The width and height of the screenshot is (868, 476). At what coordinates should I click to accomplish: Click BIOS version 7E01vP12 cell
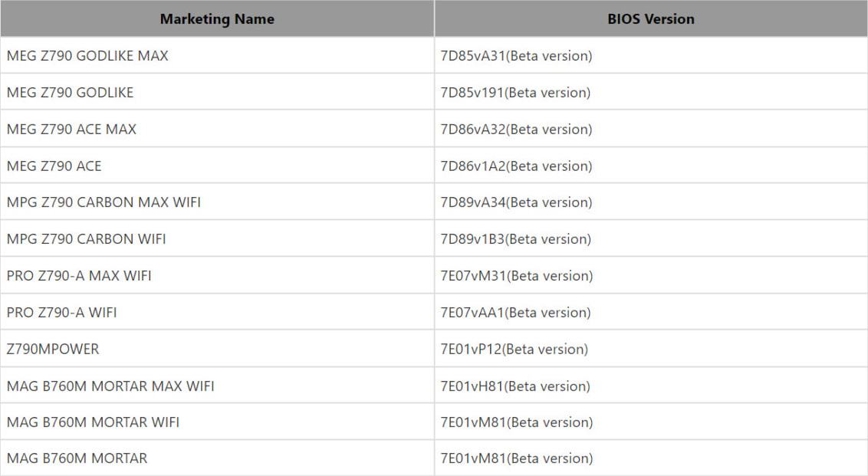pos(651,349)
